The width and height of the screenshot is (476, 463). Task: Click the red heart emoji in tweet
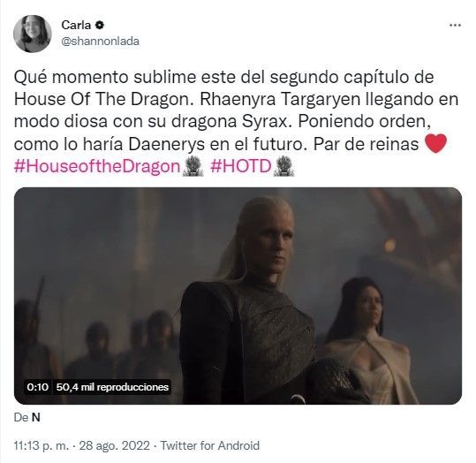(x=436, y=143)
